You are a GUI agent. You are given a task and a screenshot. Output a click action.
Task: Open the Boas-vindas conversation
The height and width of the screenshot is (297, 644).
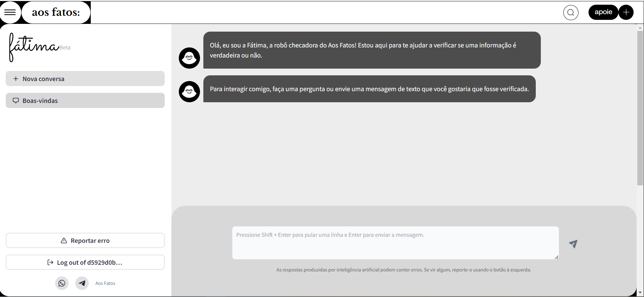85,101
